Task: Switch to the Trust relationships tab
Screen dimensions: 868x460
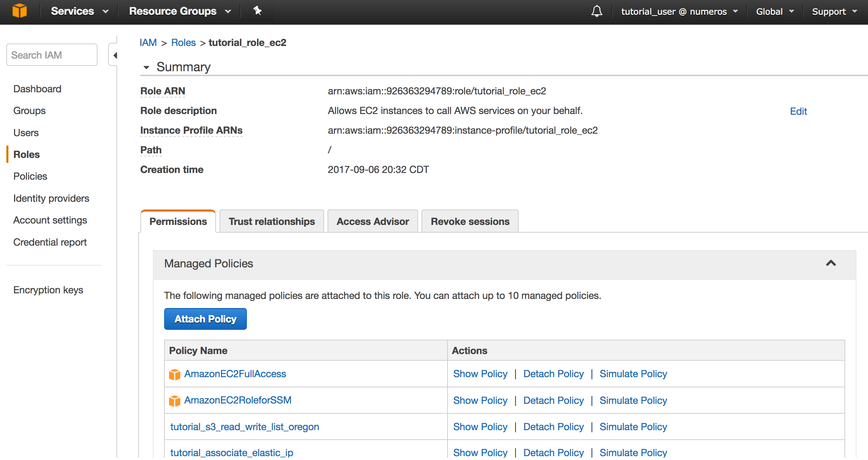Action: coord(271,221)
